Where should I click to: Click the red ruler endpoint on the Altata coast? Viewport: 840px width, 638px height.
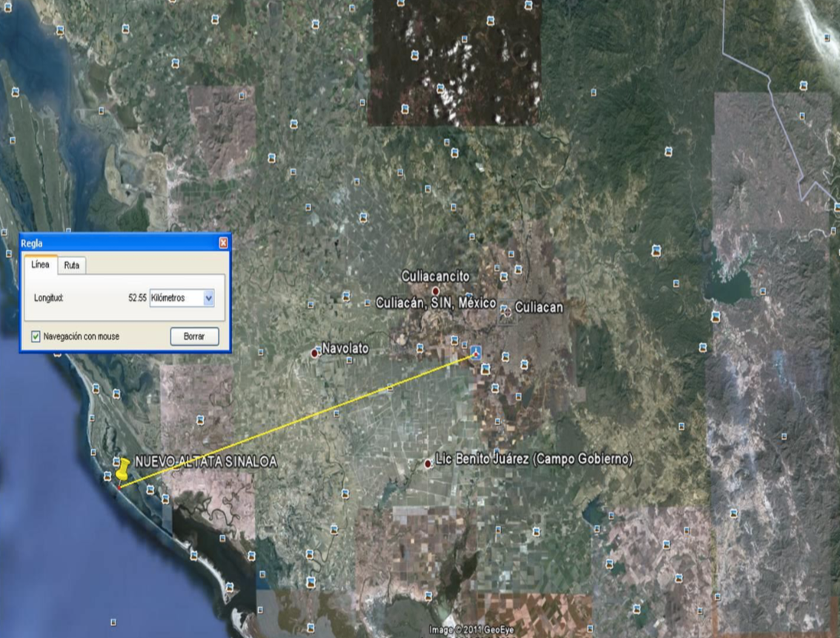[119, 488]
